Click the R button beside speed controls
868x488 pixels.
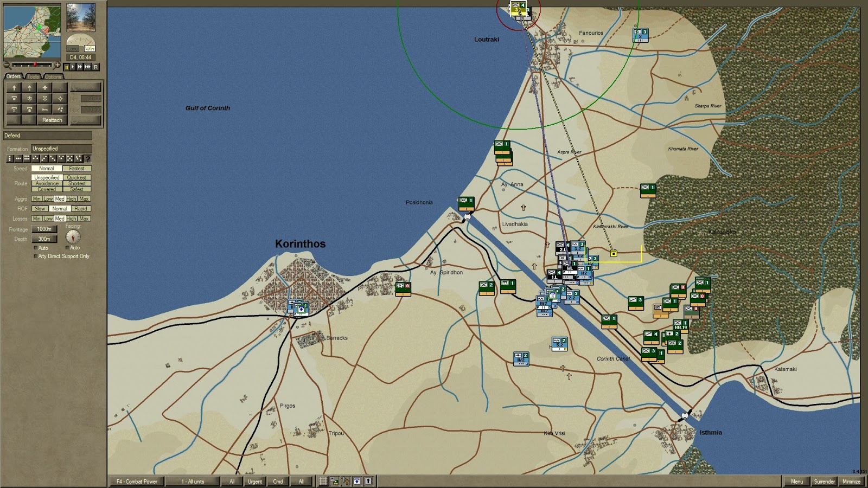(95, 67)
